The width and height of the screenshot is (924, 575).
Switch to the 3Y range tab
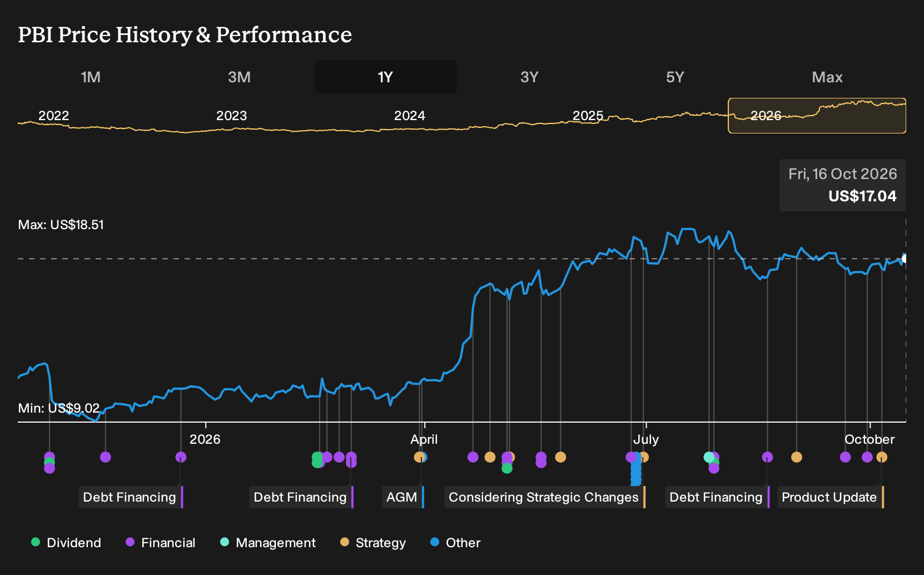pyautogui.click(x=529, y=77)
